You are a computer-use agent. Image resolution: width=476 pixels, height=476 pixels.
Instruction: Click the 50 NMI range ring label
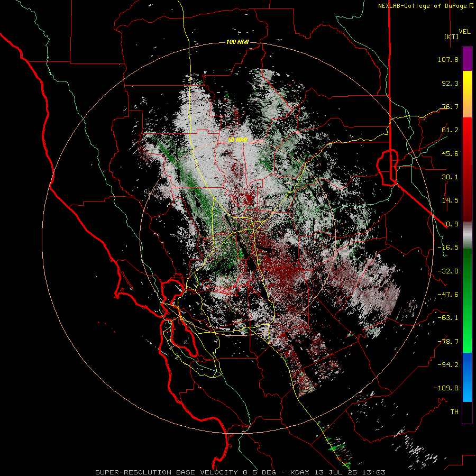coord(237,140)
